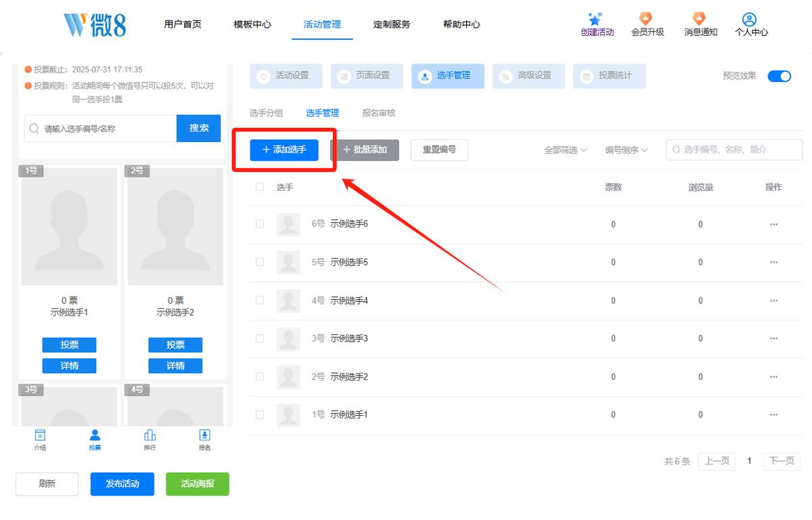The height and width of the screenshot is (520, 812).
Task: Toggle the 预览效果 switch
Action: point(780,76)
